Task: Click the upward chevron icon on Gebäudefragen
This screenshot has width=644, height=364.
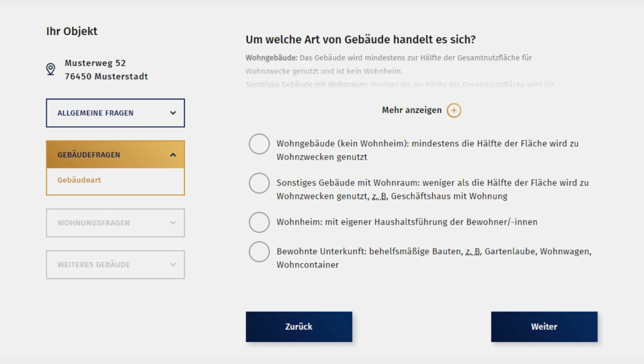Action: (x=173, y=155)
